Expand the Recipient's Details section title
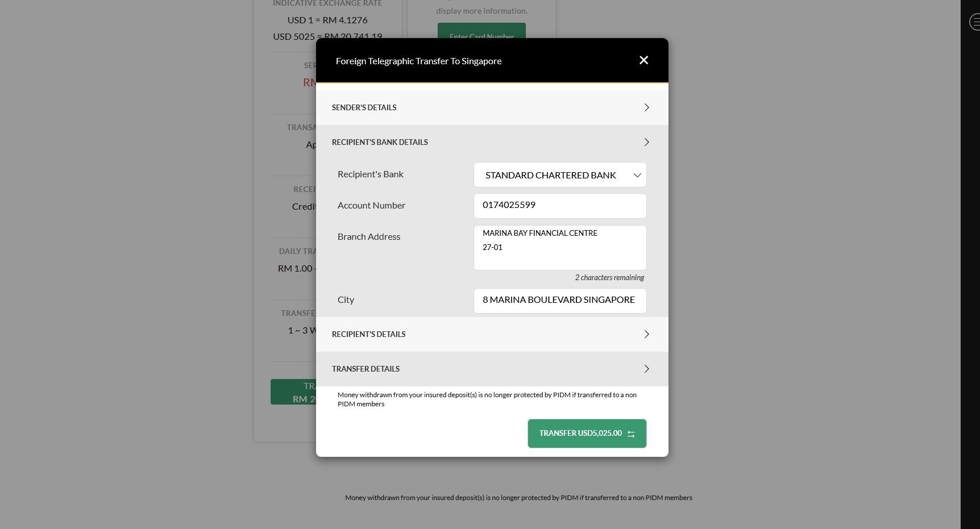980x529 pixels. [x=368, y=334]
